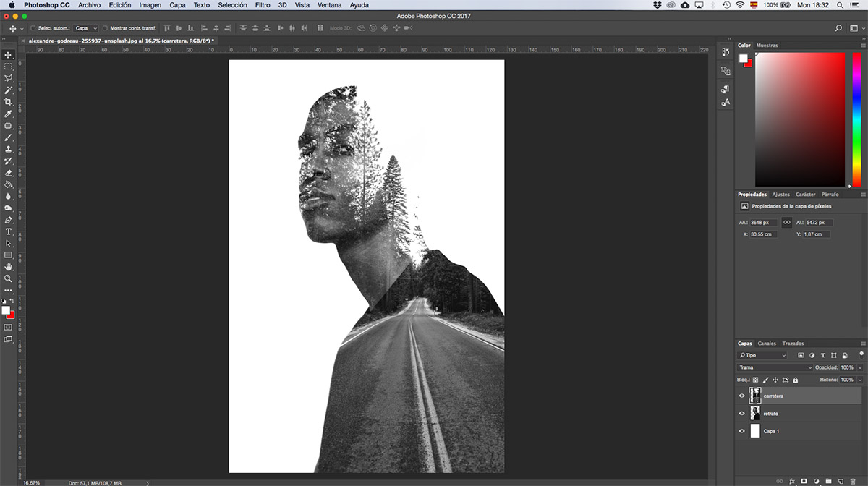
Task: Open the layer styles fx menu
Action: pos(792,481)
